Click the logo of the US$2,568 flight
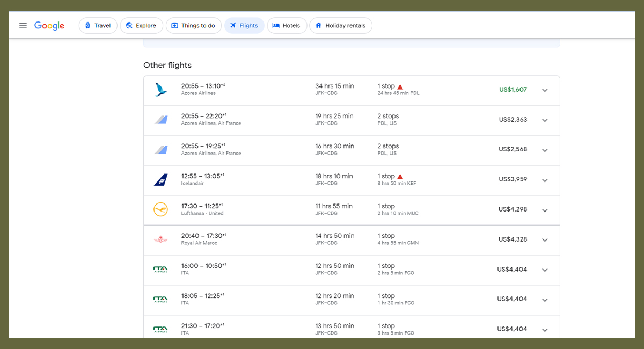The width and height of the screenshot is (644, 349). [x=160, y=150]
